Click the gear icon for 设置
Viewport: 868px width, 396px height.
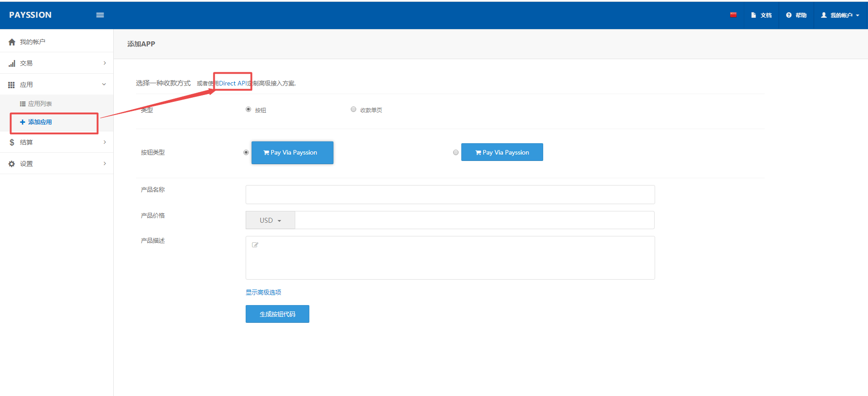(x=12, y=164)
